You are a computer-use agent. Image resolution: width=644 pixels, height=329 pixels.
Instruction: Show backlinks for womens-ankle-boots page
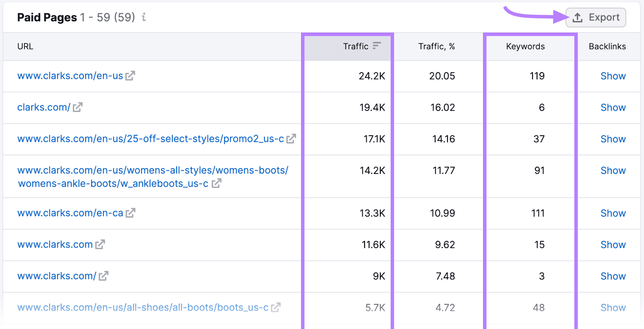pos(613,170)
